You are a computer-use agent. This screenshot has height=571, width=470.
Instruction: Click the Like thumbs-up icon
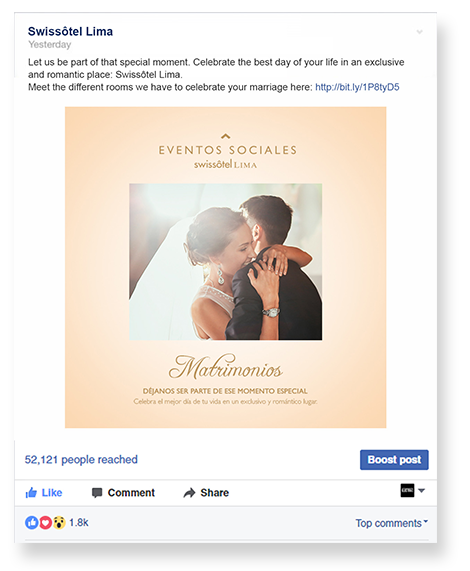31,493
